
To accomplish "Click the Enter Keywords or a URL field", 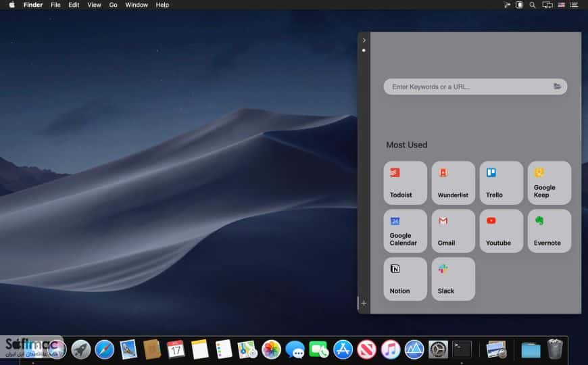I will tap(475, 87).
